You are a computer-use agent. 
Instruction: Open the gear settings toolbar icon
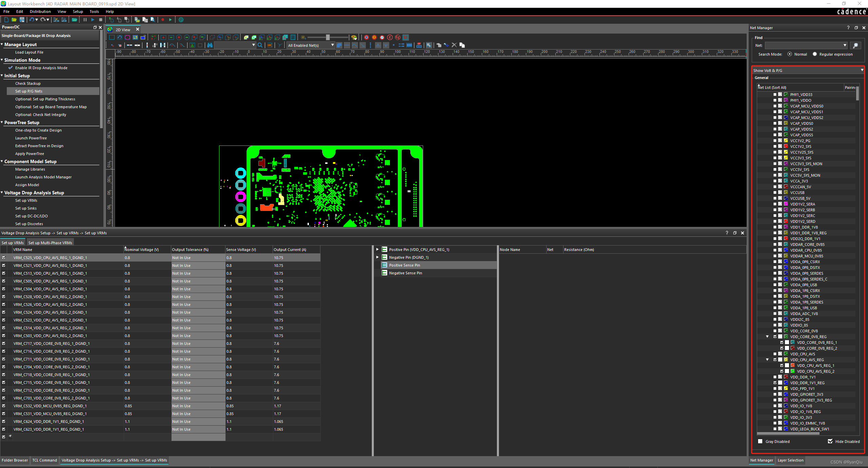[181, 20]
